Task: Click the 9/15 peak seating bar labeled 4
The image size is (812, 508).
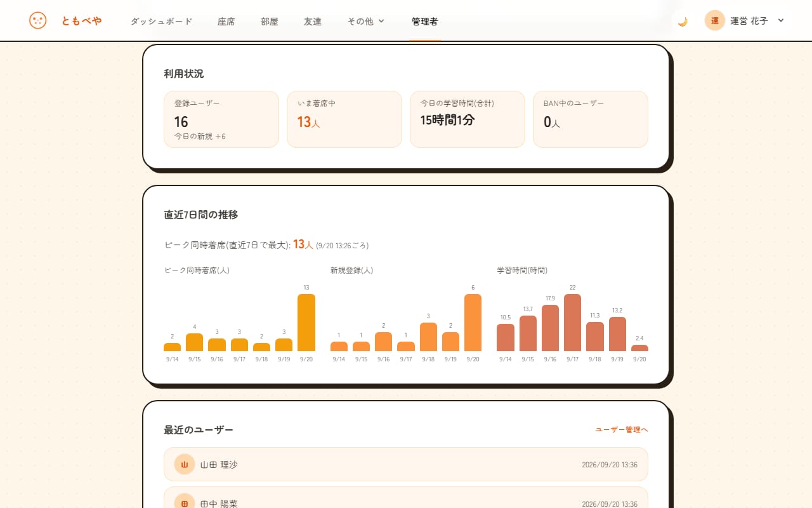Action: 195,342
